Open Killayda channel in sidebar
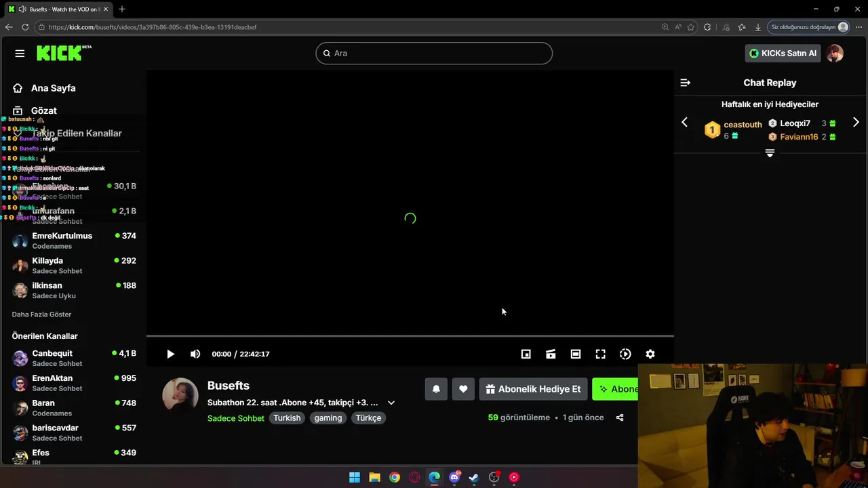This screenshot has height=488, width=868. point(74,266)
